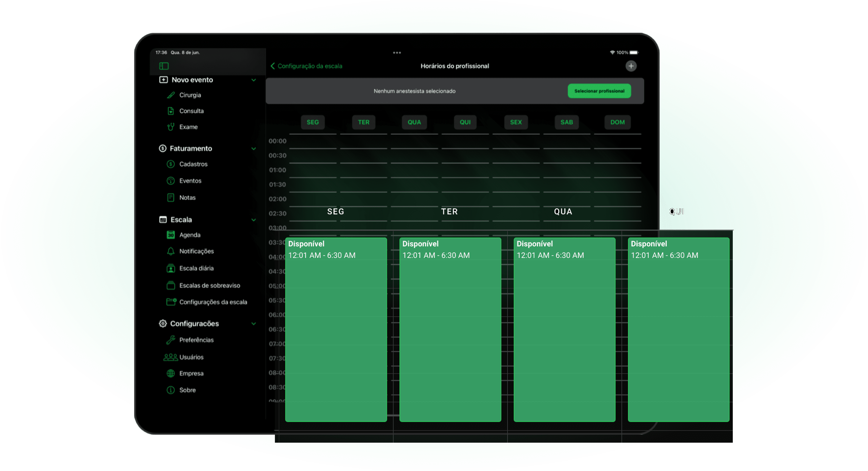This screenshot has width=868, height=471.
Task: Open Agenda calendar icon
Action: tap(171, 235)
